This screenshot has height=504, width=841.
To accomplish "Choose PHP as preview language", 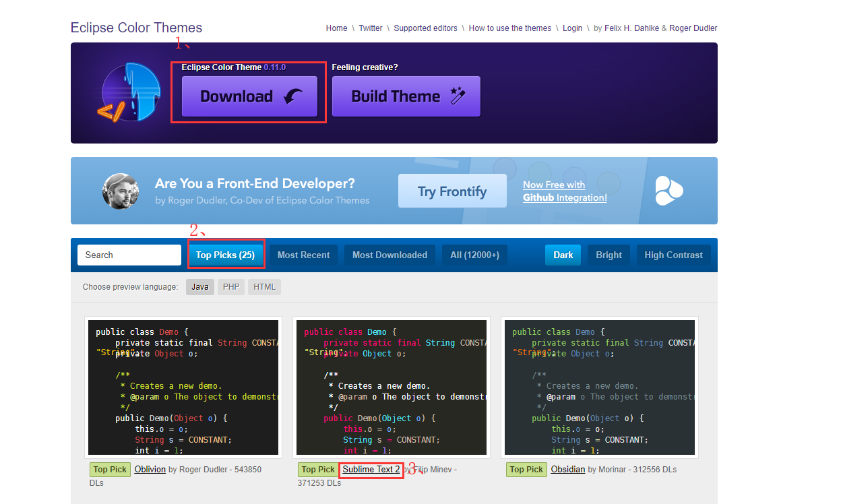I will pyautogui.click(x=231, y=287).
